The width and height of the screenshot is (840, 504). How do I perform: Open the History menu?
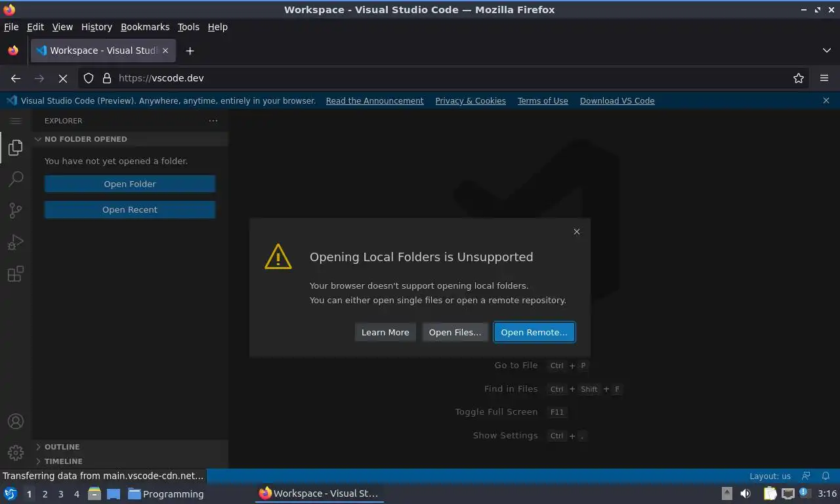(x=96, y=27)
